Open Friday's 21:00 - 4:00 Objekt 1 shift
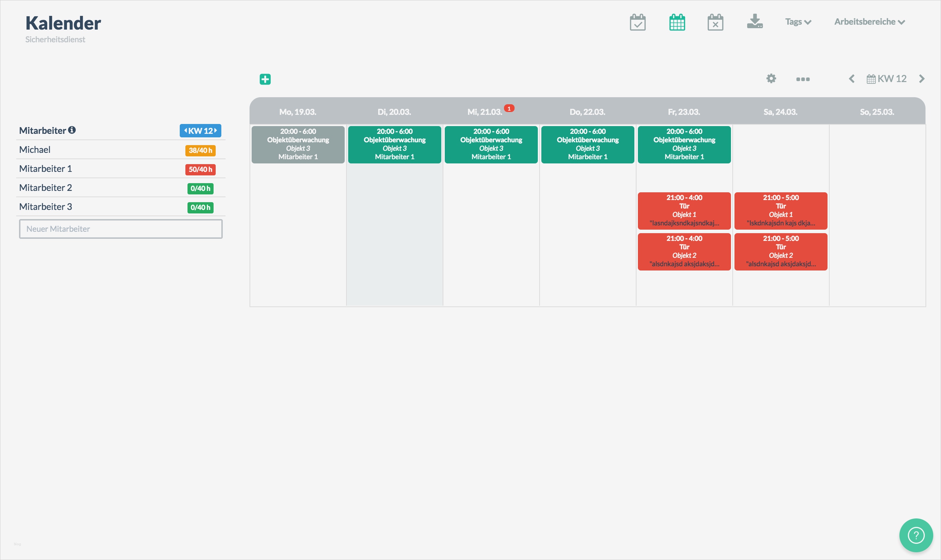Viewport: 941px width, 560px height. [x=684, y=211]
